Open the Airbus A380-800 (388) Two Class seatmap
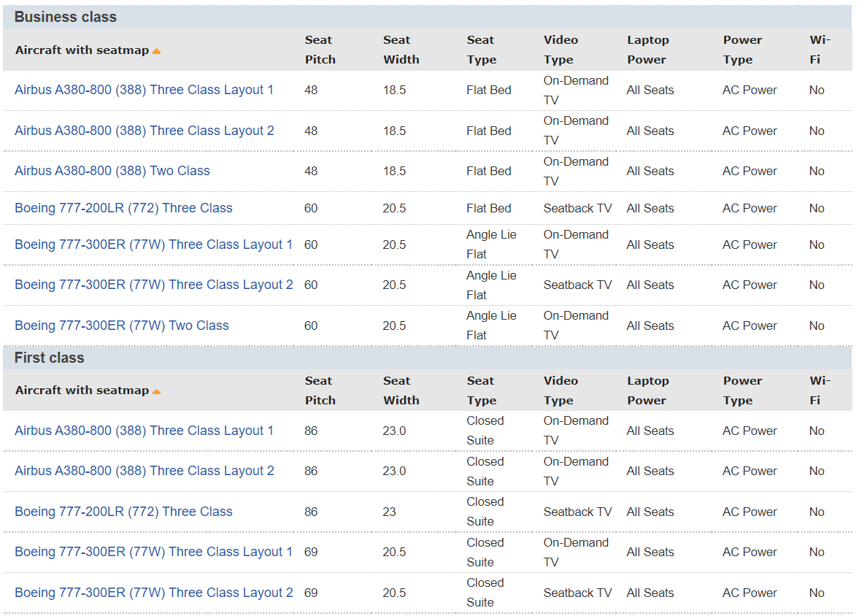This screenshot has height=616, width=859. [112, 171]
